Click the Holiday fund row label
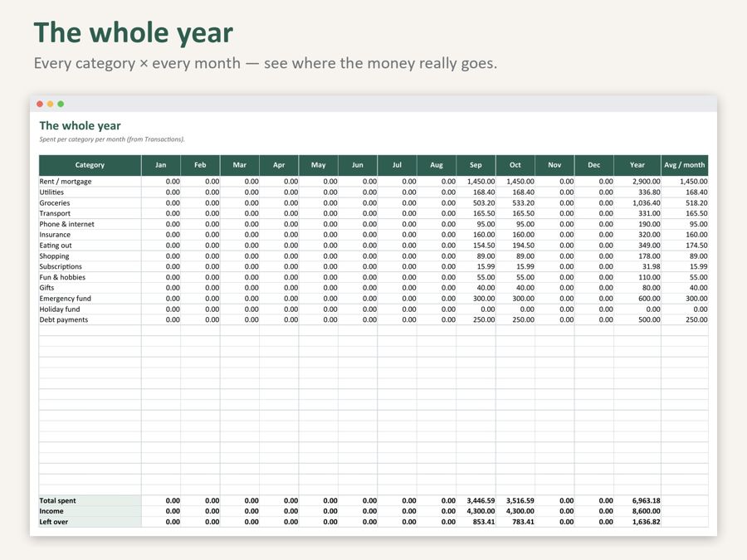This screenshot has width=747, height=560. click(x=60, y=309)
